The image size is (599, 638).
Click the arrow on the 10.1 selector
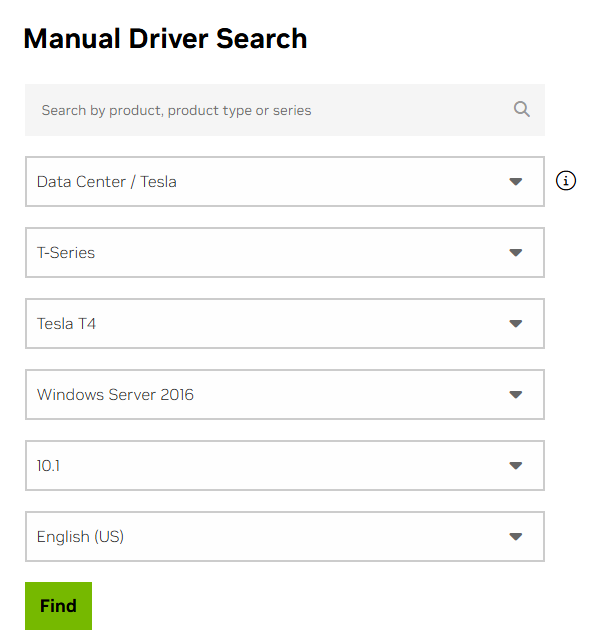point(516,465)
